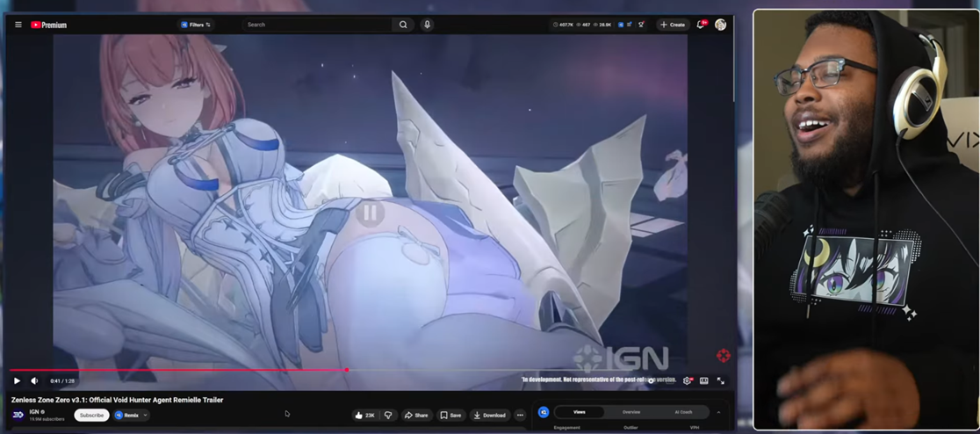
Task: Click the vidIQ logo in stats panel
Action: click(543, 413)
